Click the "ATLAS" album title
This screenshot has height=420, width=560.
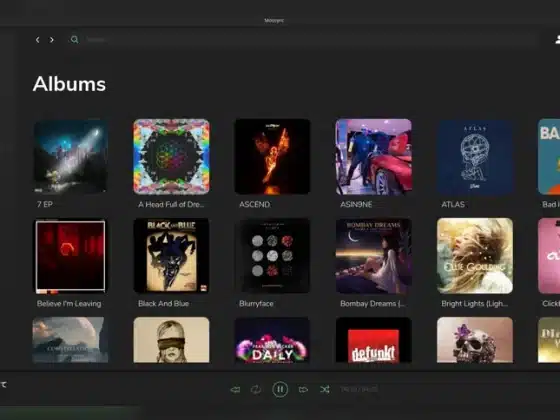(x=453, y=204)
